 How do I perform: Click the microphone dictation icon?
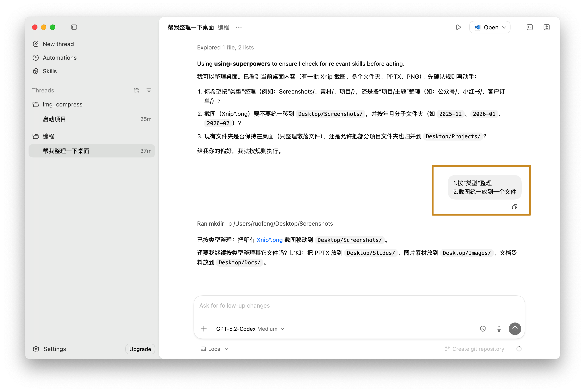pos(499,329)
